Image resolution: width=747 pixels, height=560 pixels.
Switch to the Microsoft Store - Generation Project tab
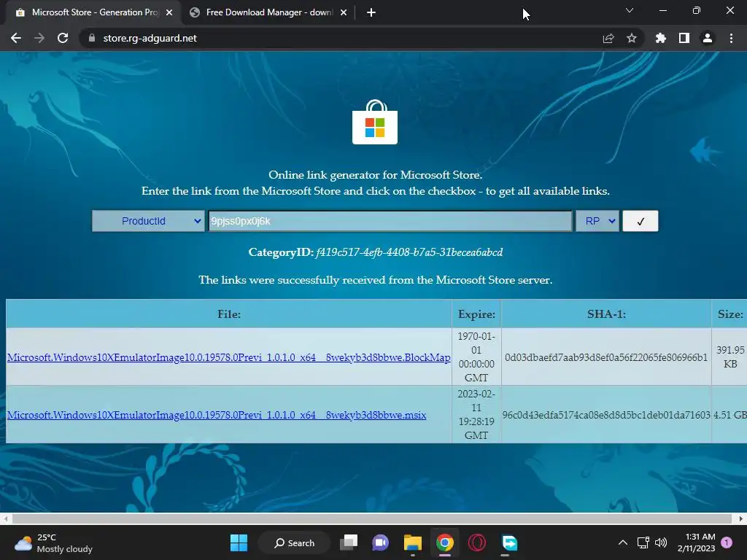click(x=94, y=12)
